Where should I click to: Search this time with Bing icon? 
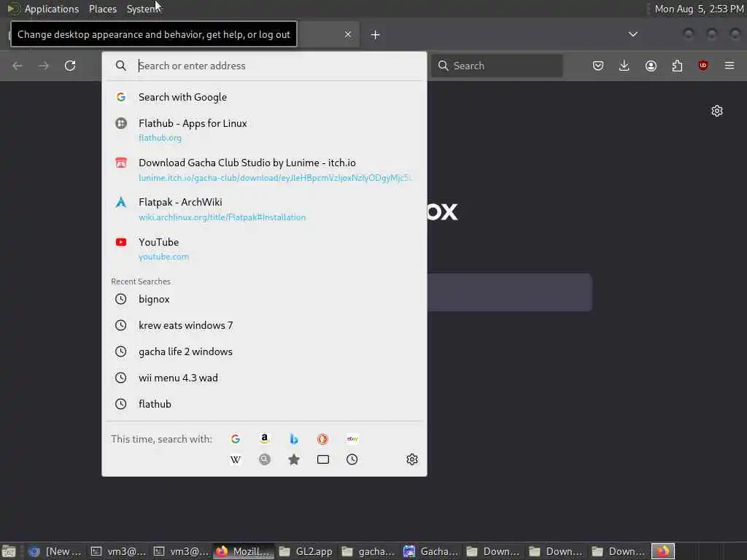click(x=294, y=439)
